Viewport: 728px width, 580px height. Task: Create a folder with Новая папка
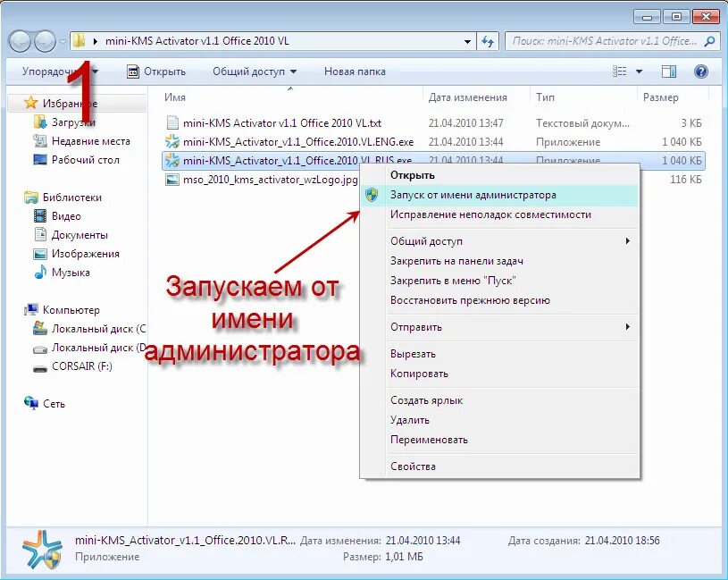(355, 71)
